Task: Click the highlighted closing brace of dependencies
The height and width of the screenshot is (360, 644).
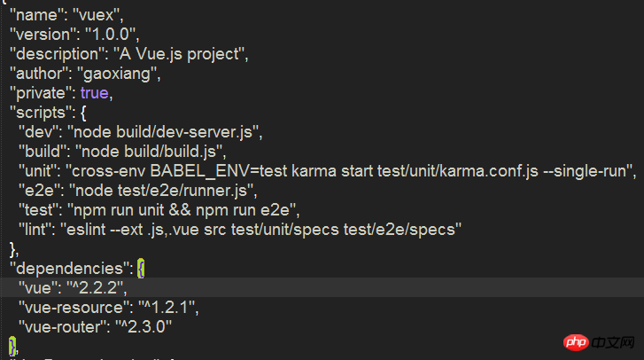Action: (x=12, y=347)
